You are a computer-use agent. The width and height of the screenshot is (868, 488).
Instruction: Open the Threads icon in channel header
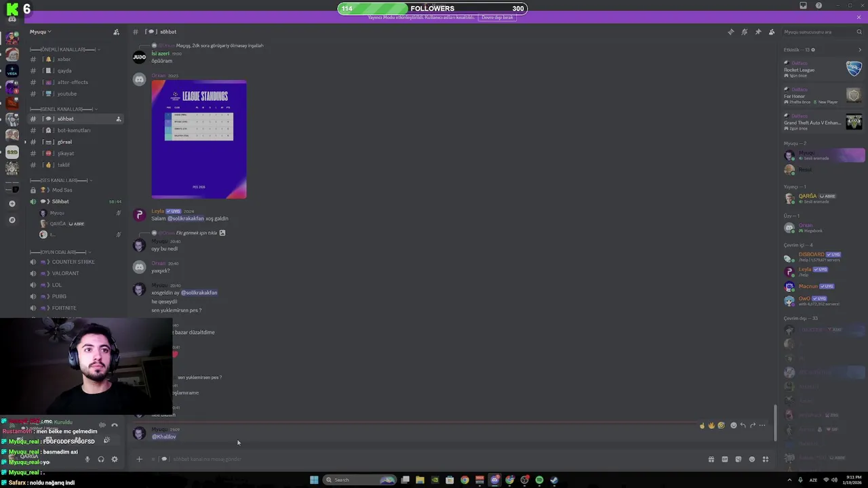click(x=730, y=32)
